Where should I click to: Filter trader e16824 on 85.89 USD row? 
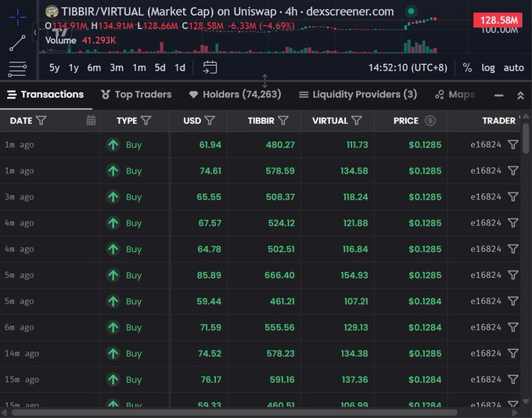[513, 275]
